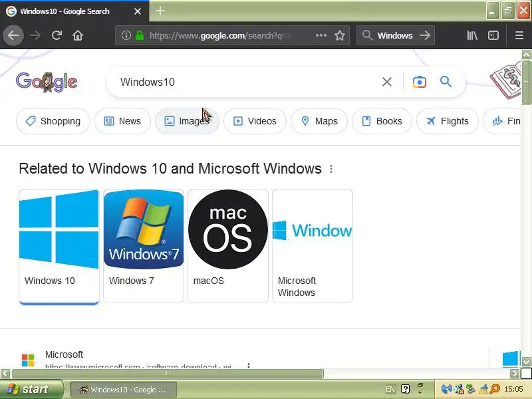532x399 pixels.
Task: Open the Windows 7 related card
Action: point(144,246)
